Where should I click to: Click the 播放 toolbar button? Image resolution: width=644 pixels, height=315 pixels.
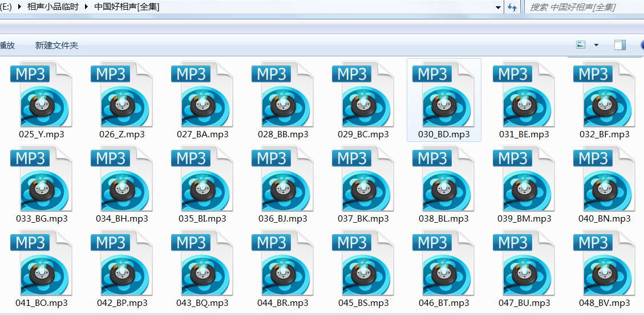(x=7, y=46)
